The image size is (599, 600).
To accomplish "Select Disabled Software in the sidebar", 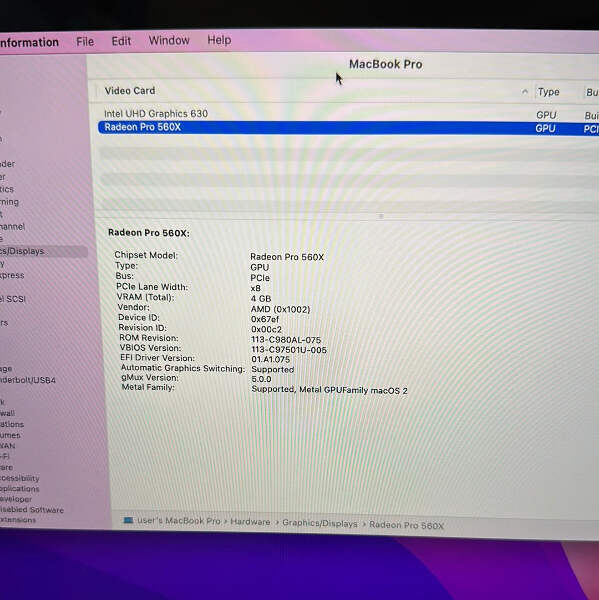I will coord(32,510).
